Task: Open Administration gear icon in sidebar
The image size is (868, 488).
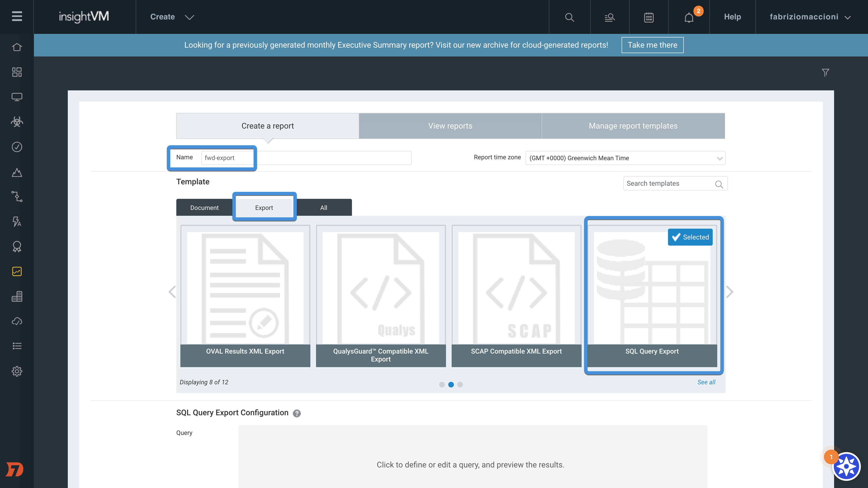Action: [17, 371]
